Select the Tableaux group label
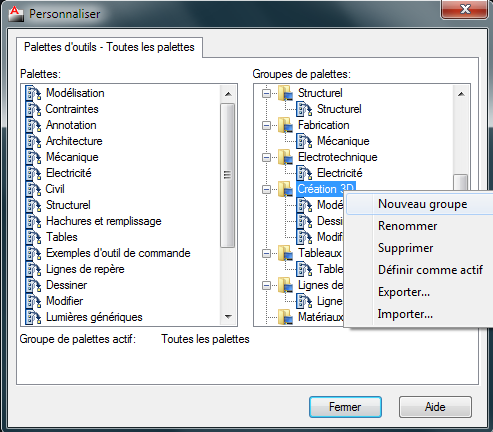 click(x=320, y=253)
